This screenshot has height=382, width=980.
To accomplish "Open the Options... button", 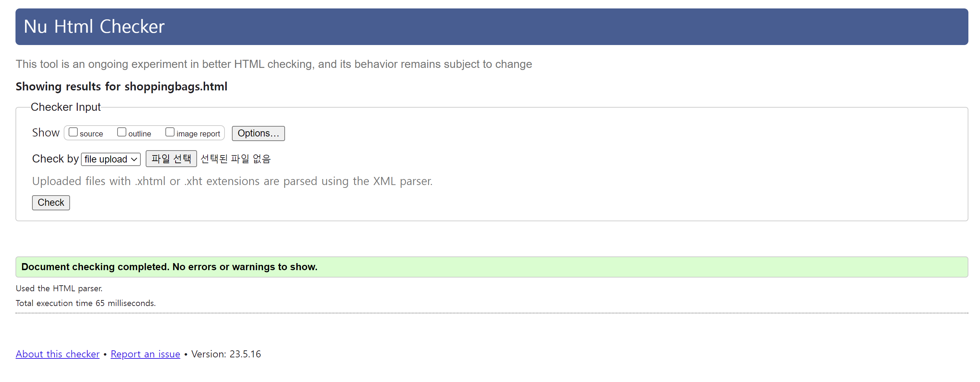I will point(258,133).
